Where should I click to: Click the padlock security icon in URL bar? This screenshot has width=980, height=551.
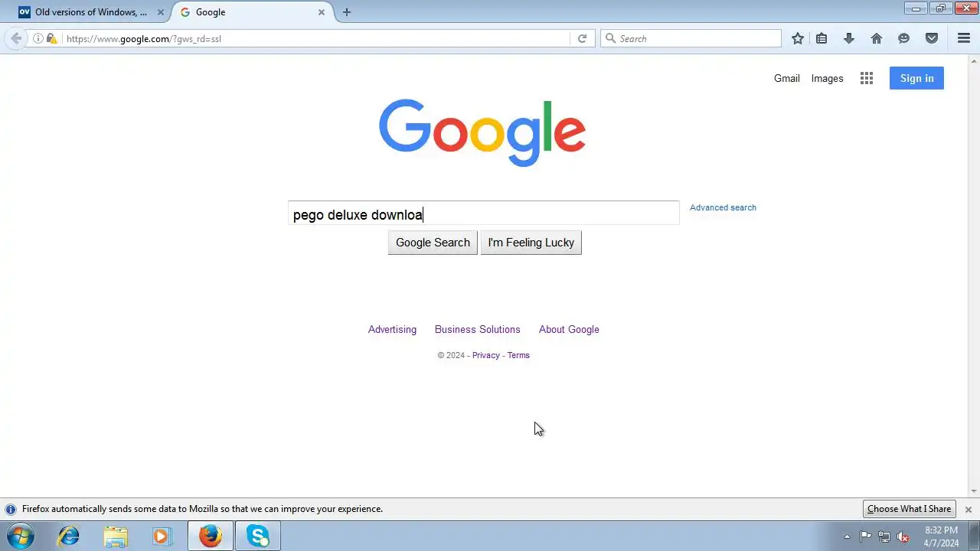[51, 38]
